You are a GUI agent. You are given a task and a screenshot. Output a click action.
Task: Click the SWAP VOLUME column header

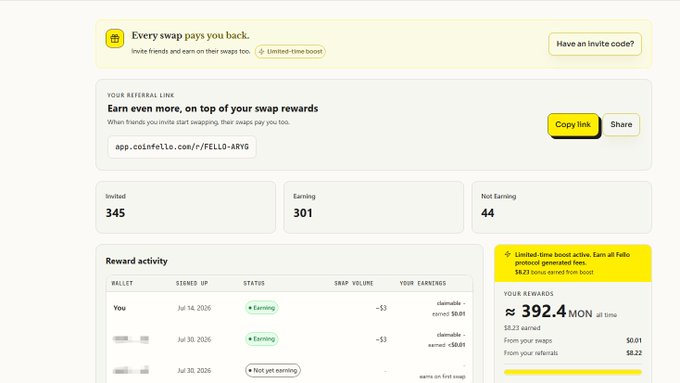click(353, 283)
